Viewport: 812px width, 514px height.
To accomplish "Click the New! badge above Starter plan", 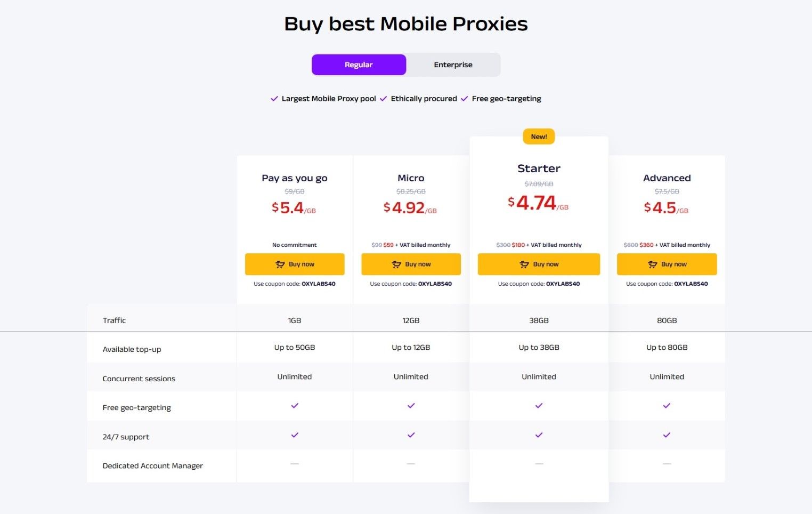I will [x=539, y=136].
